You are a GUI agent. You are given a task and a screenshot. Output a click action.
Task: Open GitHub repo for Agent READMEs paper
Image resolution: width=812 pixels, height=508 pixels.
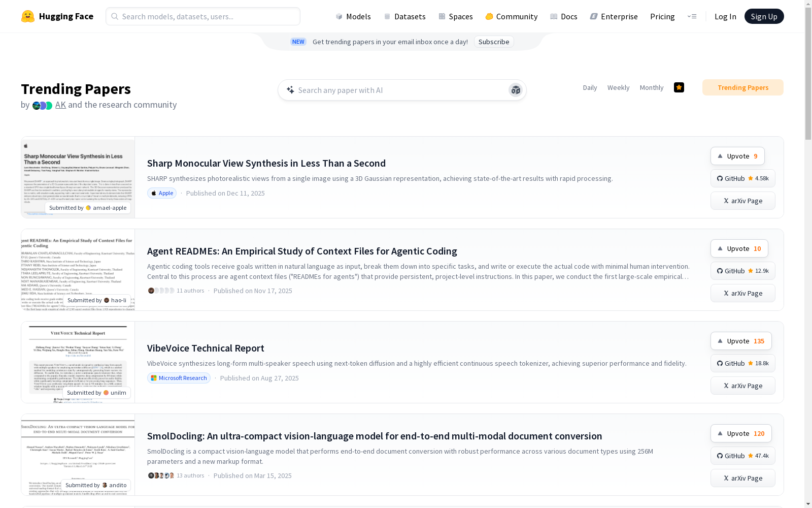743,271
